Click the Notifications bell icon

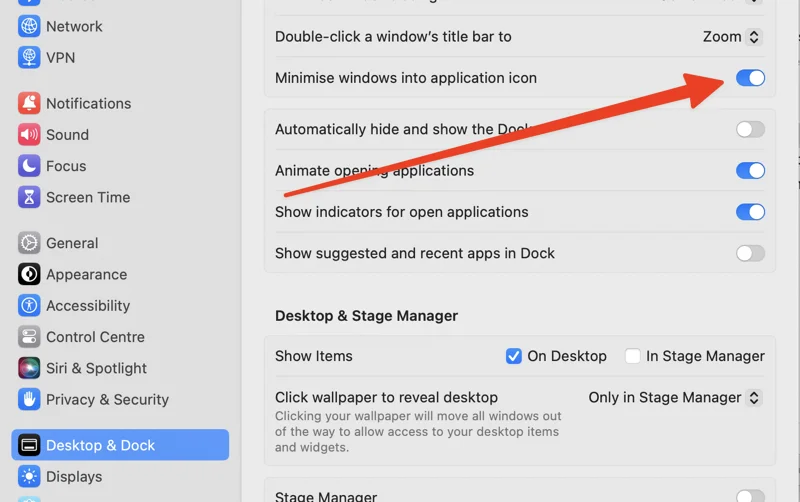tap(29, 103)
